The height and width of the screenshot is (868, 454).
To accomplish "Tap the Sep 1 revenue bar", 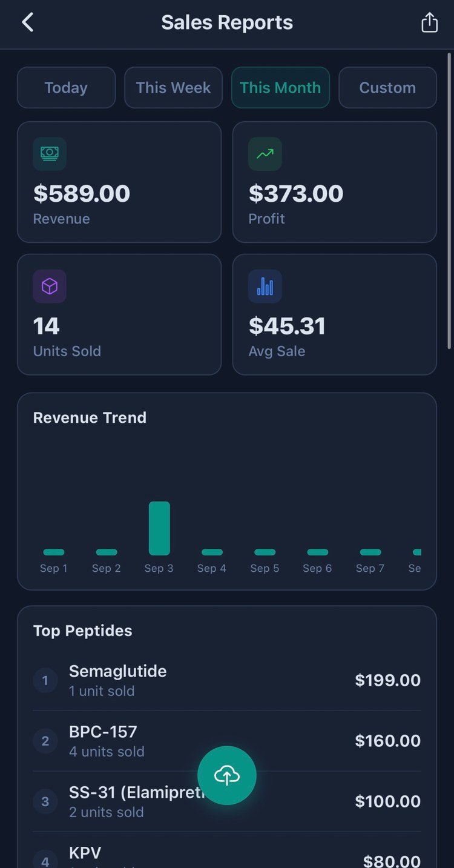I will click(54, 552).
